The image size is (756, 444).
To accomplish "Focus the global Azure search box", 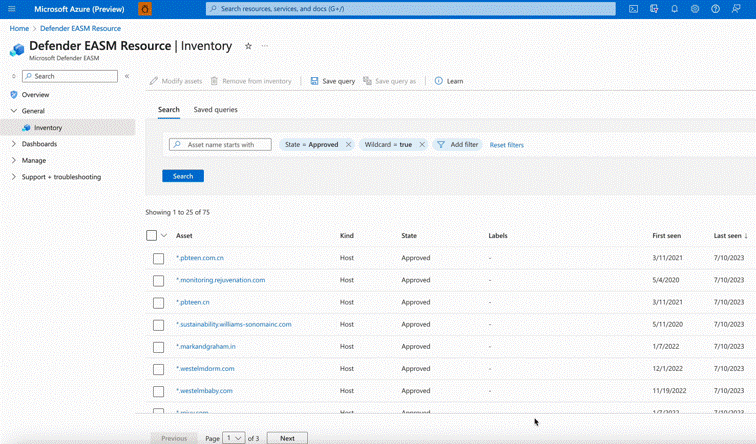I will coord(411,9).
